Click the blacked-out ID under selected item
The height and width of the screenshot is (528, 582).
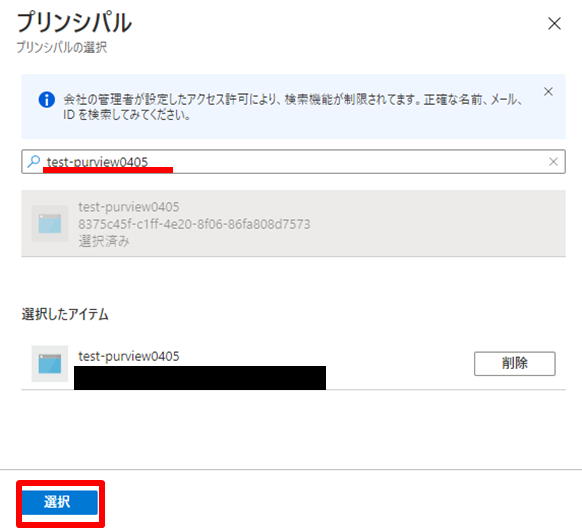click(200, 378)
